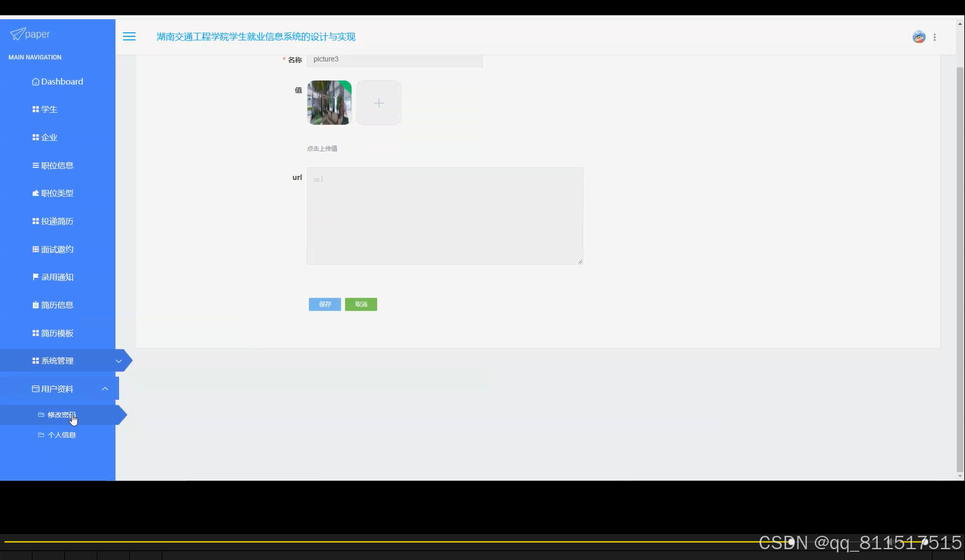Click the folder icon beside 个人信息

[41, 435]
